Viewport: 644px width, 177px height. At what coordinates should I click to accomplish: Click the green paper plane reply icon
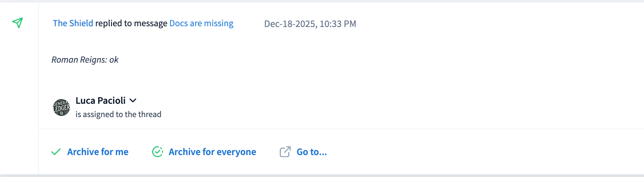coord(17,23)
